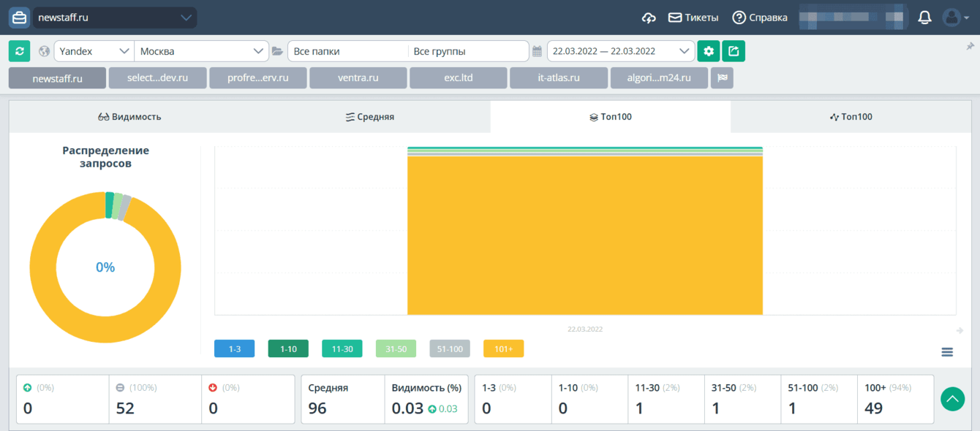The width and height of the screenshot is (980, 431).
Task: Toggle the 101+ legend series
Action: (x=503, y=349)
